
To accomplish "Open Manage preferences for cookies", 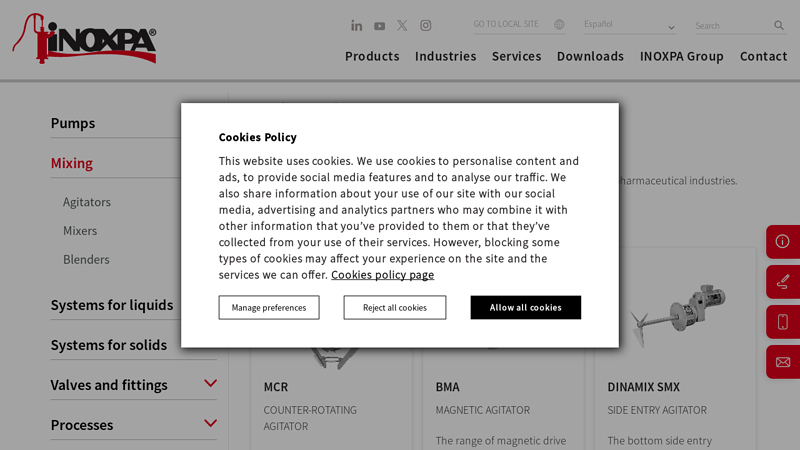I will (x=269, y=308).
